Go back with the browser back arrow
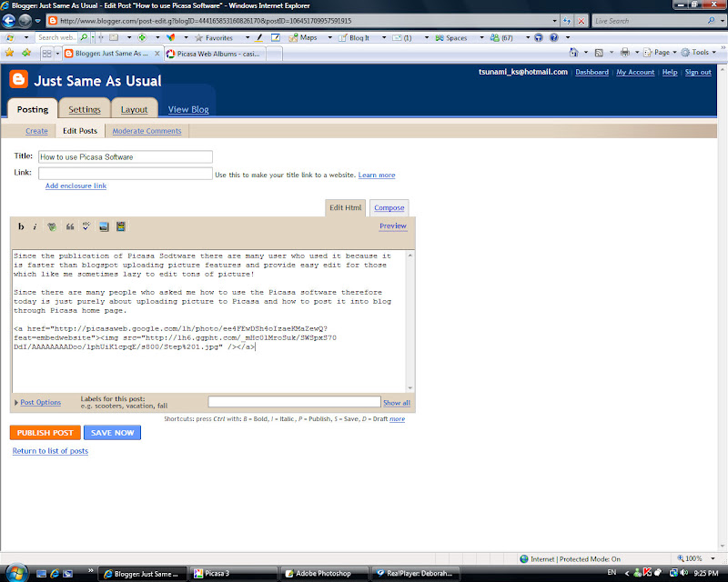728x582 pixels. tap(9, 21)
